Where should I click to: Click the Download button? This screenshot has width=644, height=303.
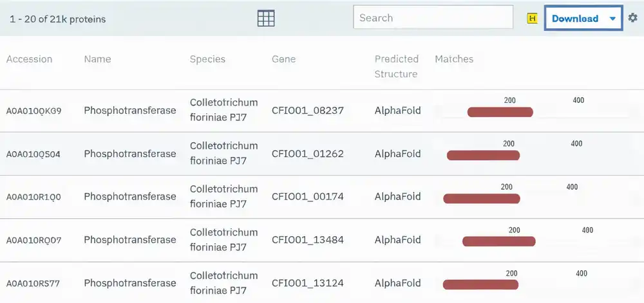pyautogui.click(x=575, y=19)
